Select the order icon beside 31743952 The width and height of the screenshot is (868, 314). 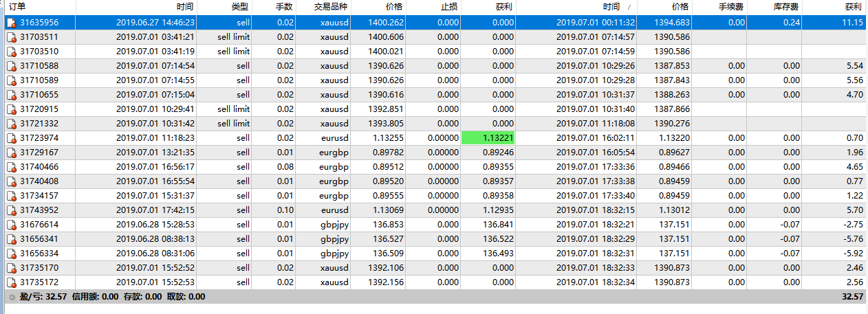tap(11, 210)
